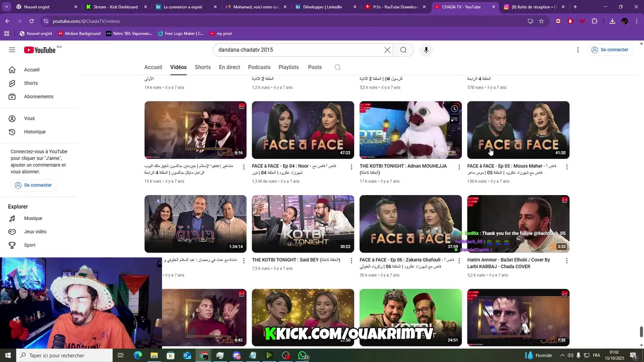Click Se connecter button in the sidebar
The height and width of the screenshot is (362, 644).
pos(33,185)
